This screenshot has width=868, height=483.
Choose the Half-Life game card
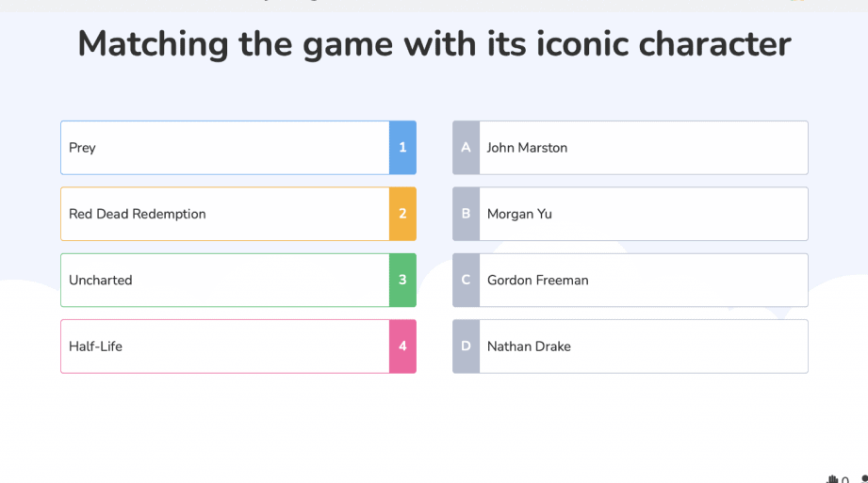click(x=224, y=346)
